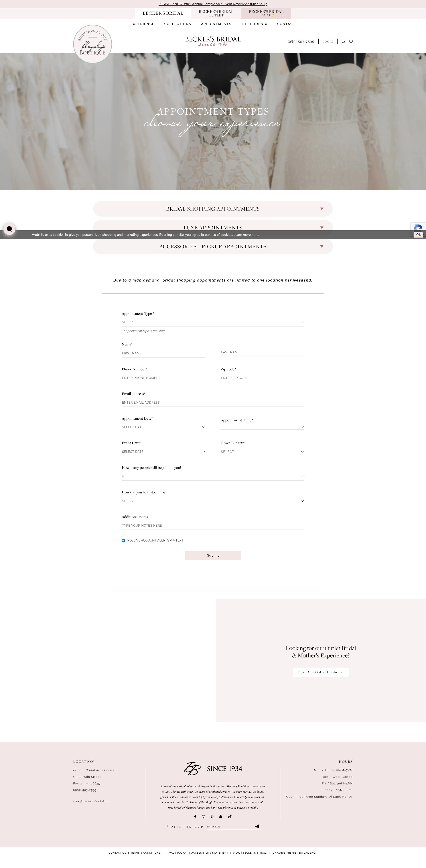Open Contact Us footer link

117,853
